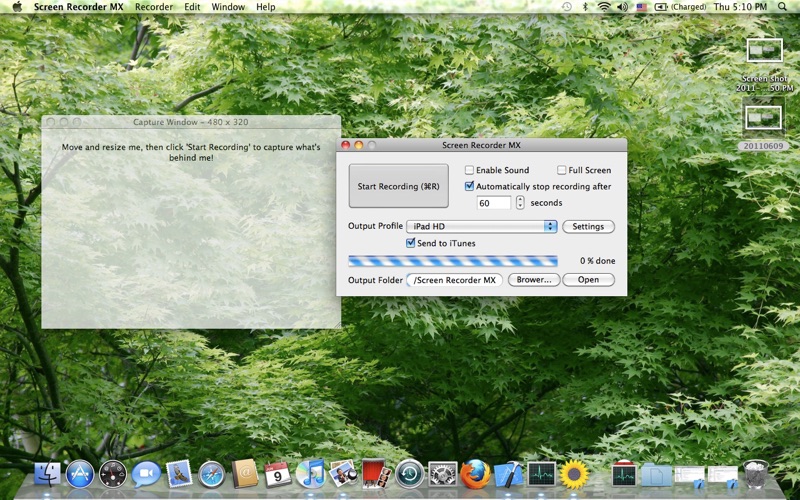Open the Help menu
The height and width of the screenshot is (500, 800).
266,7
